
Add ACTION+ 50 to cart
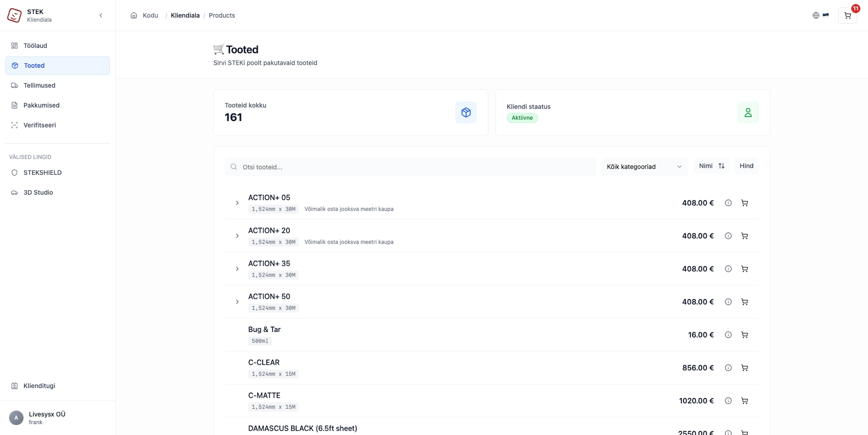(x=745, y=302)
